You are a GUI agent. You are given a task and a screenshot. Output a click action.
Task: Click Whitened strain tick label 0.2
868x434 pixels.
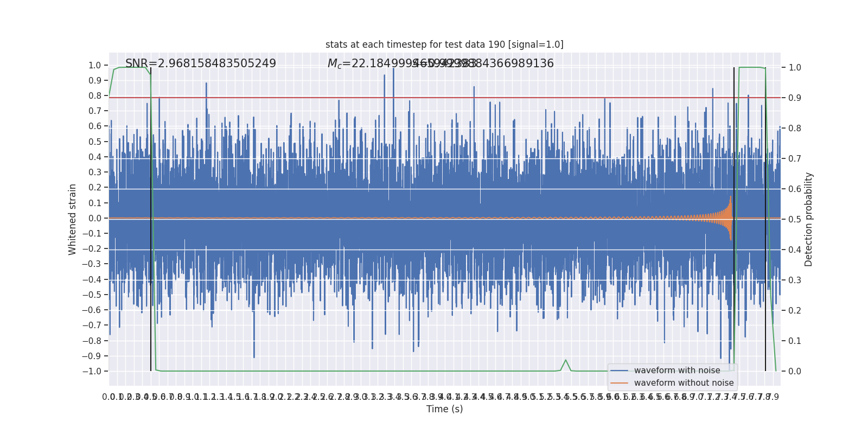[x=95, y=187]
